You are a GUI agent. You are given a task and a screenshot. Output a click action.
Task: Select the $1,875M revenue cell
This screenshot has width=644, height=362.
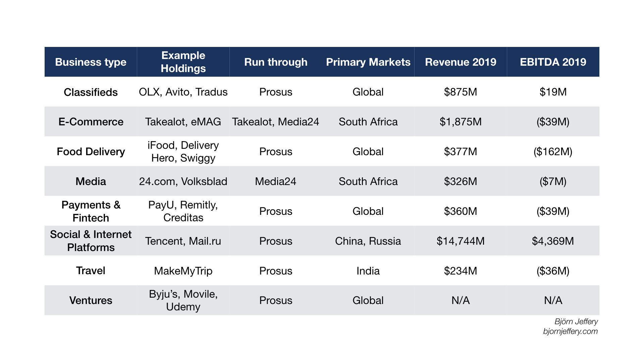click(x=461, y=122)
